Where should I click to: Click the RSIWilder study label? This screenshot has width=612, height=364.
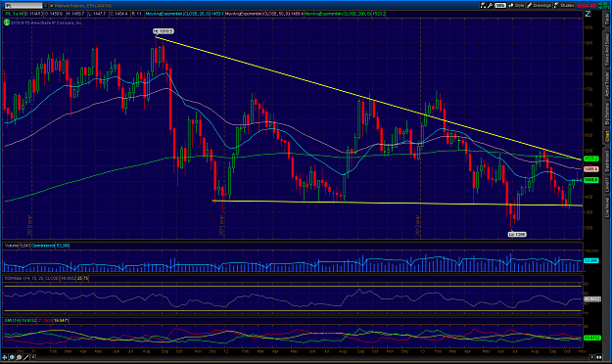pyautogui.click(x=31, y=279)
